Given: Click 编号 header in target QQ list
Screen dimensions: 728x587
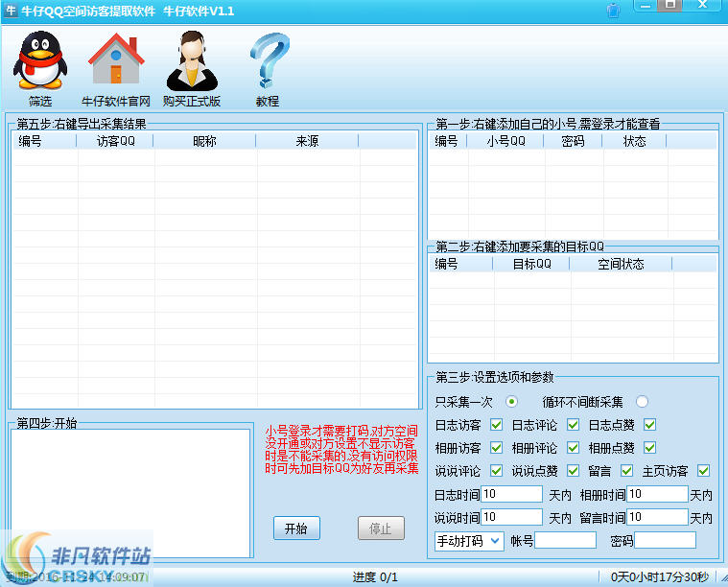Looking at the screenshot, I should [x=460, y=264].
